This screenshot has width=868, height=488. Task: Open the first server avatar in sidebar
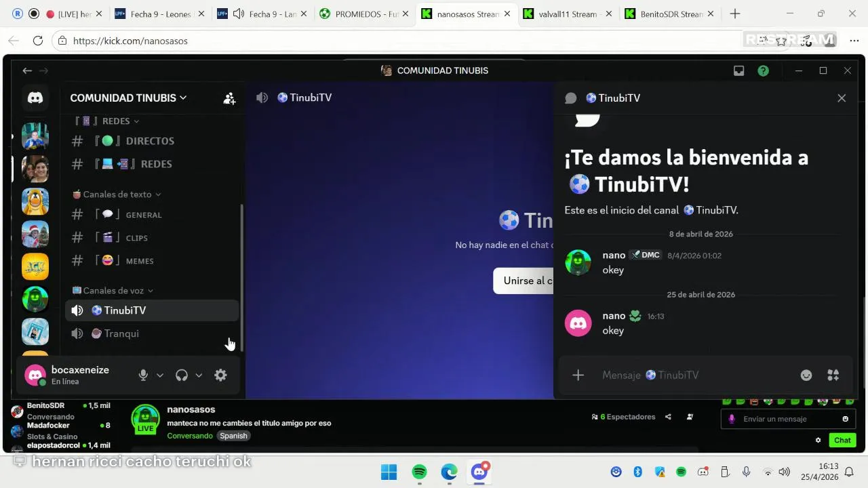[x=35, y=136]
